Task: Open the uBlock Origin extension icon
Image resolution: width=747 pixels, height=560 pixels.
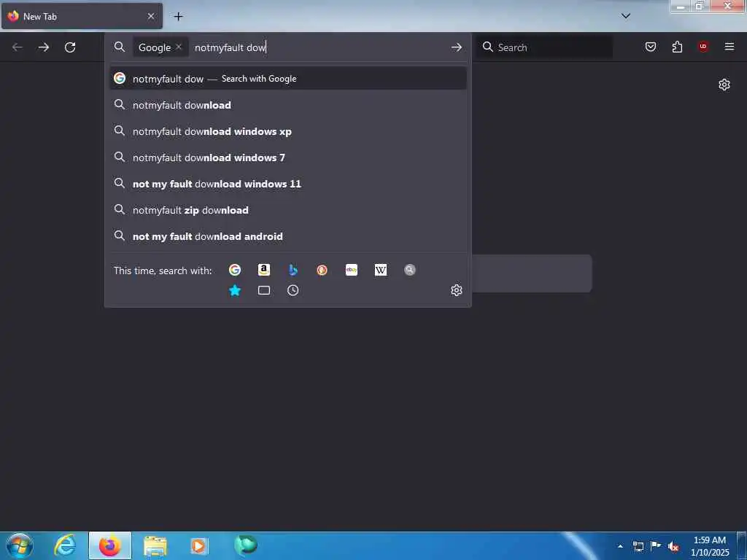Action: click(703, 47)
